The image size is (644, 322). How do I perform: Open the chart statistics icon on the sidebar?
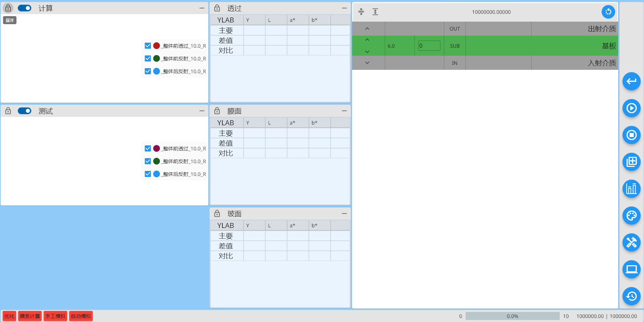click(631, 189)
